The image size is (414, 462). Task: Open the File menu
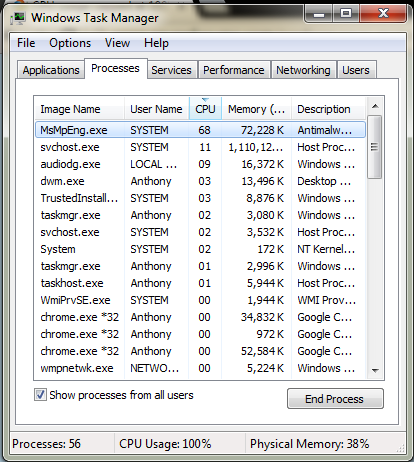click(26, 43)
